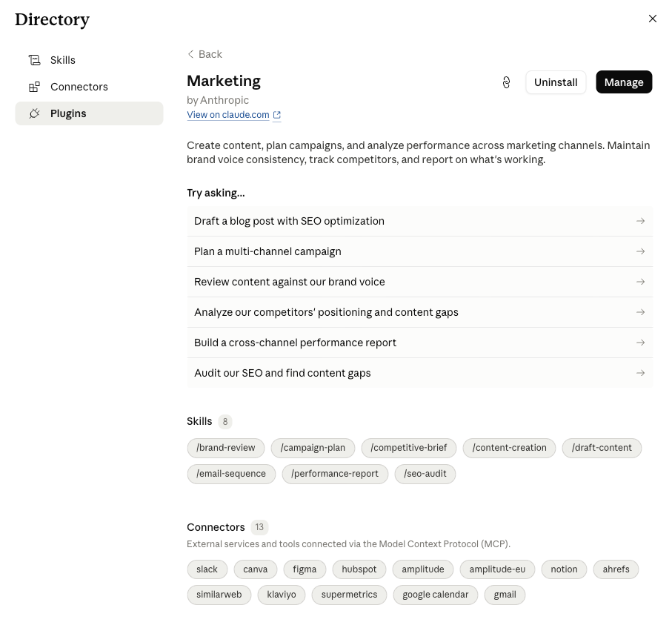This screenshot has width=672, height=628.
Task: Click the Directory dialog title
Action: click(53, 20)
